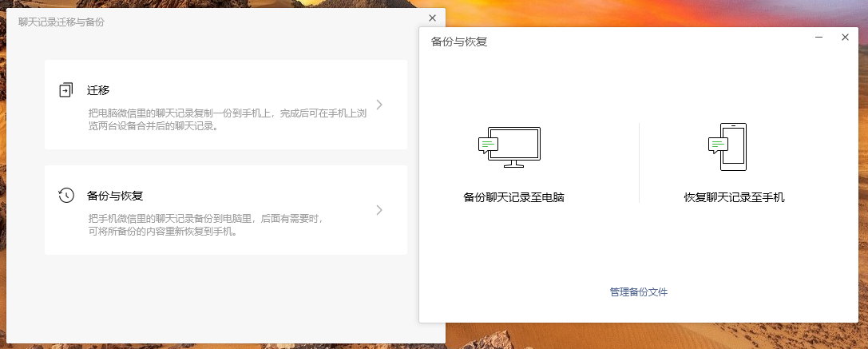Open 管理备份文件 link
The width and height of the screenshot is (868, 349).
click(639, 292)
